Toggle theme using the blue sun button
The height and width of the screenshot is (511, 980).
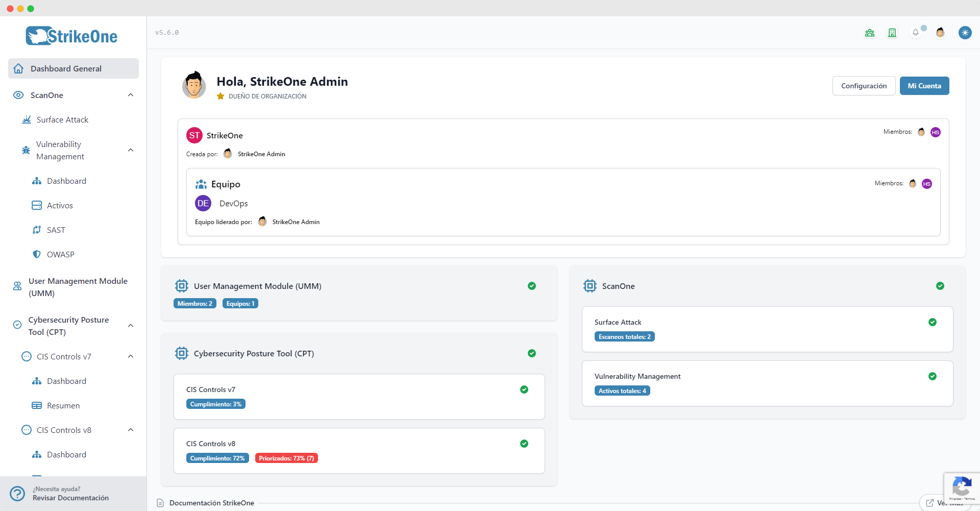(x=966, y=32)
